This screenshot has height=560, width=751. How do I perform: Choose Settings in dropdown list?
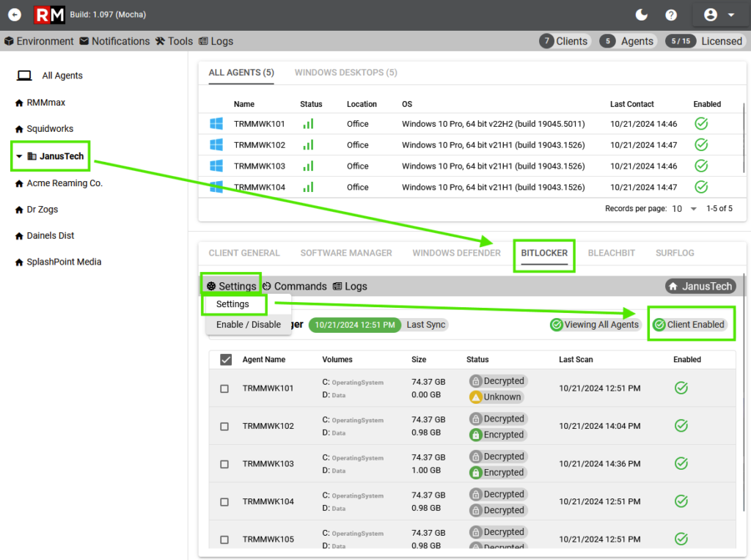coord(232,304)
